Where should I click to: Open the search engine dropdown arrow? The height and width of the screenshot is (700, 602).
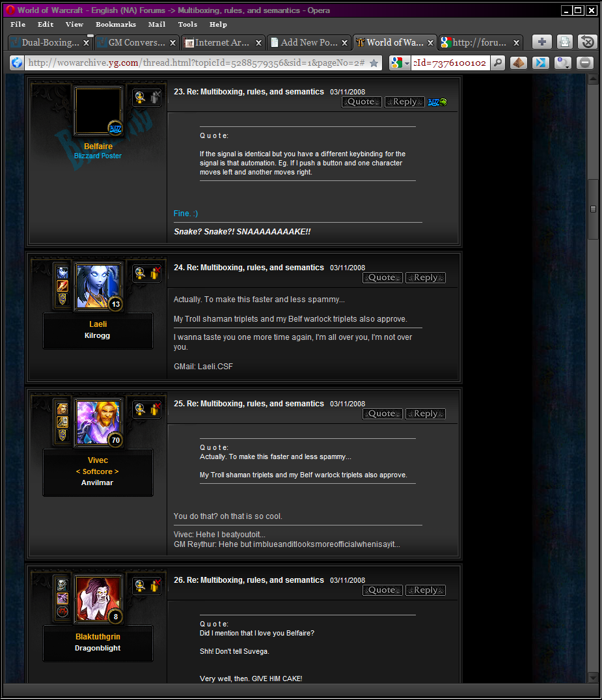point(407,63)
